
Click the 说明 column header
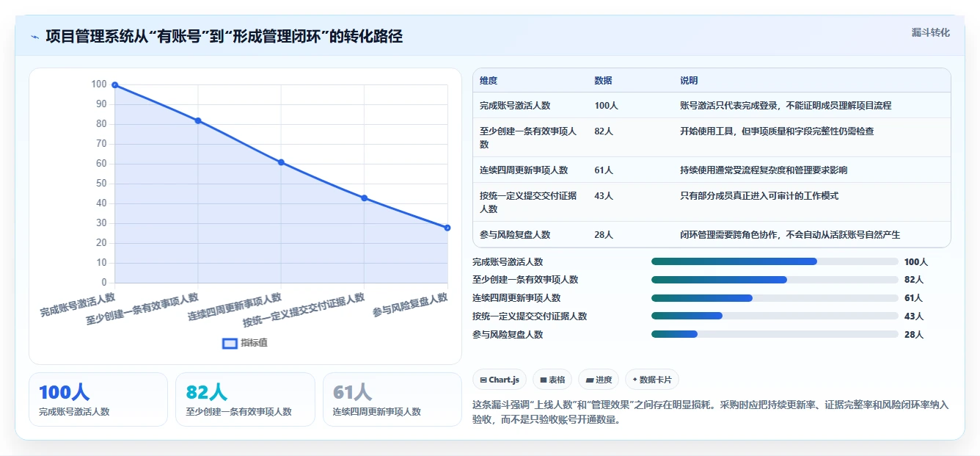689,81
